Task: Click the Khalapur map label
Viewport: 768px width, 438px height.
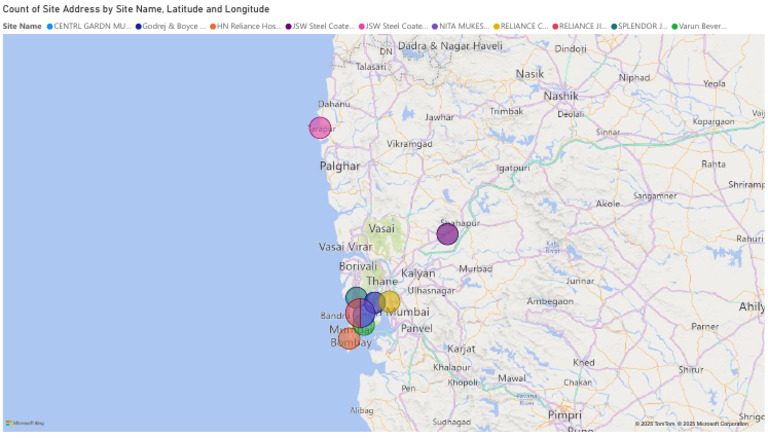Action: (x=452, y=367)
